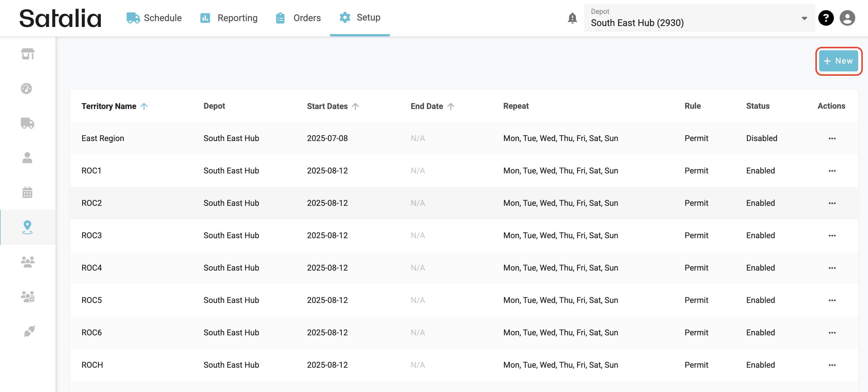Click the Satalia logo
The height and width of the screenshot is (392, 868).
[60, 18]
